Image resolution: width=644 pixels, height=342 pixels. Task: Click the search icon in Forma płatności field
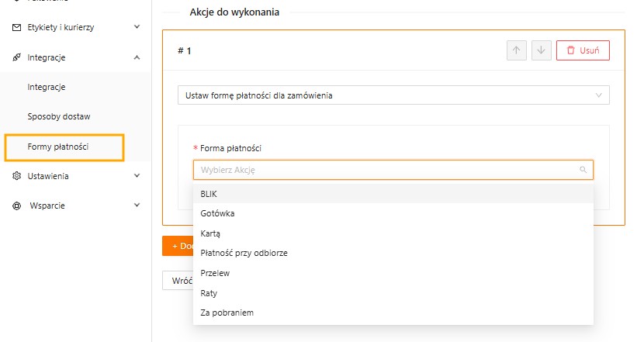point(583,169)
